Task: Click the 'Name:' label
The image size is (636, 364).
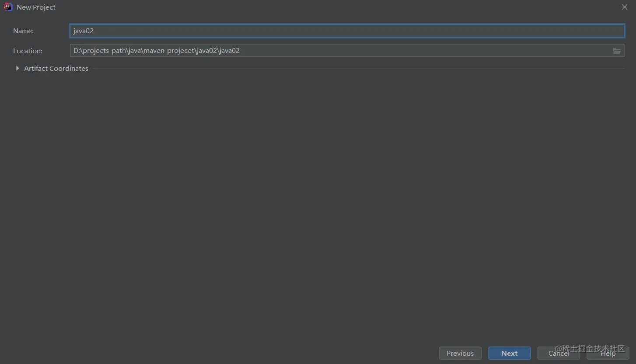Action: (x=23, y=31)
